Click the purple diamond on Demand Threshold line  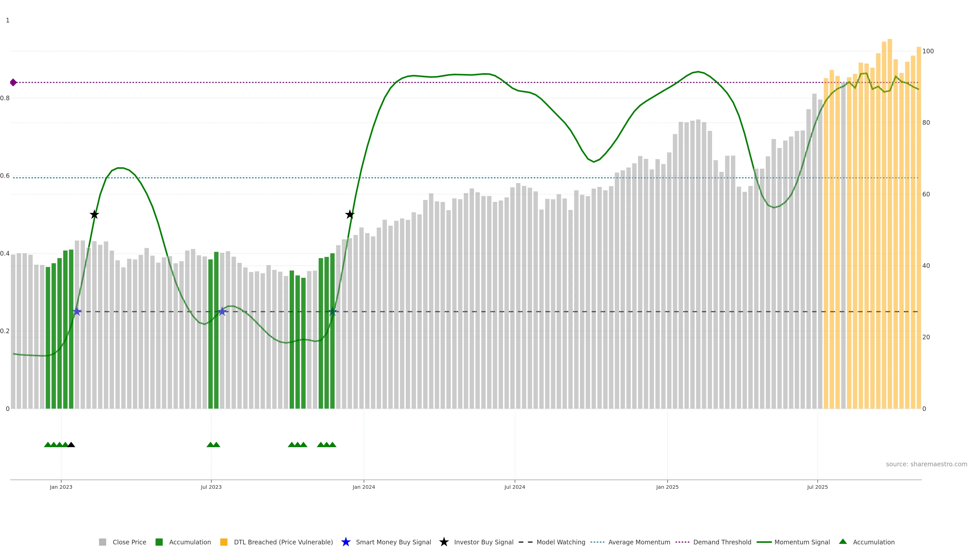tap(13, 82)
